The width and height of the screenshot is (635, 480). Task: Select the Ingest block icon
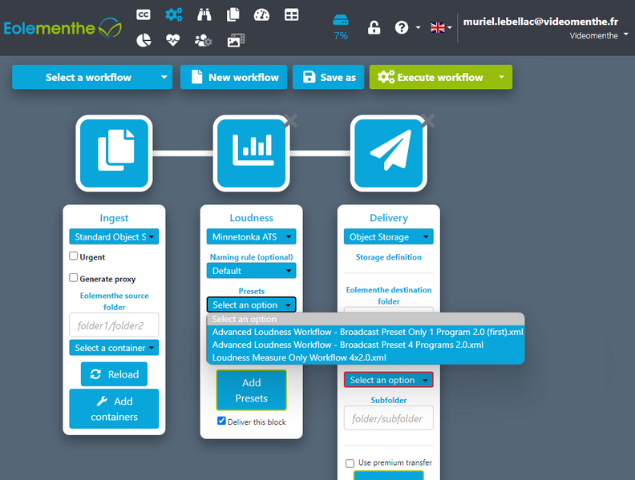(x=114, y=153)
